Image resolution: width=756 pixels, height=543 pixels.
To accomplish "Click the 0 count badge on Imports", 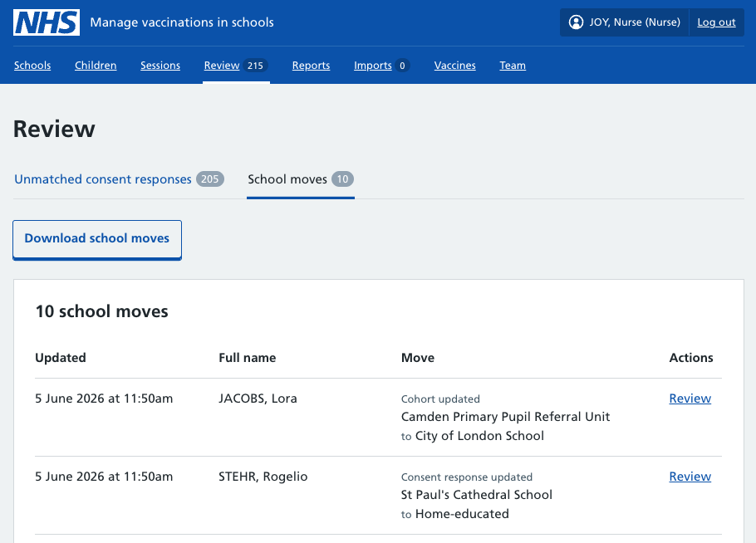I will click(402, 66).
